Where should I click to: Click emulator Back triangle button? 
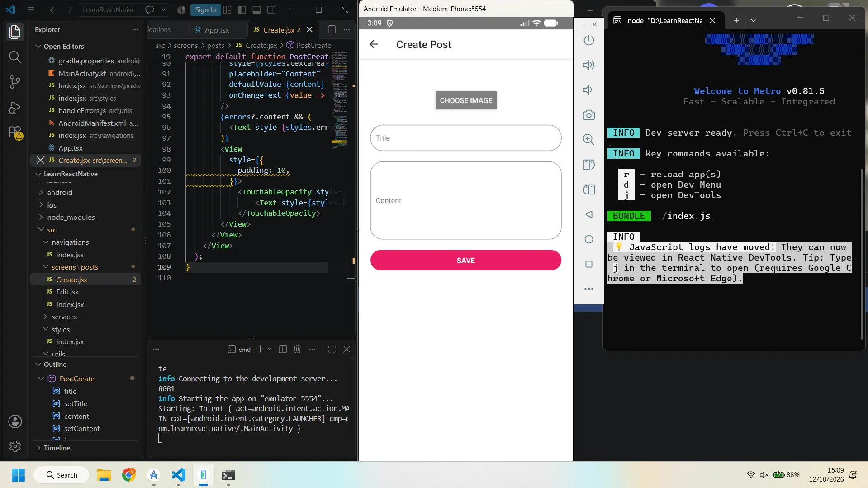(x=588, y=214)
